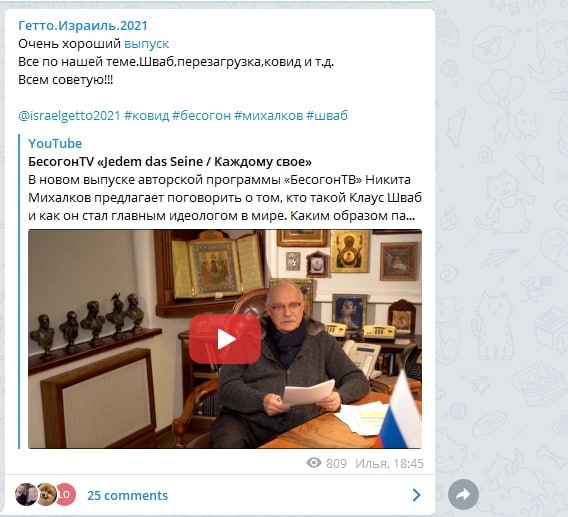Click the views eye icon

tap(314, 463)
